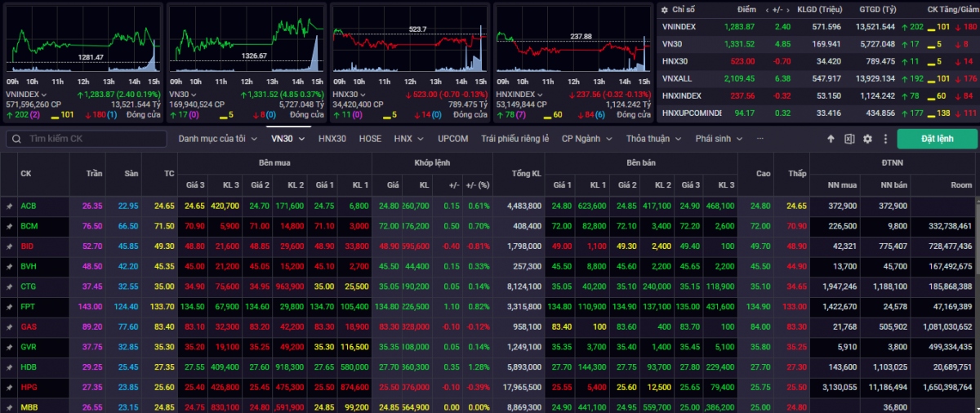The height and width of the screenshot is (413, 980).
Task: Pin the HDB stock row
Action: [x=9, y=366]
